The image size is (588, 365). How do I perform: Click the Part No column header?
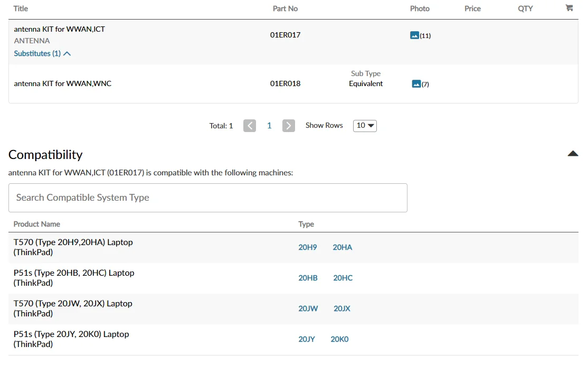click(x=285, y=8)
